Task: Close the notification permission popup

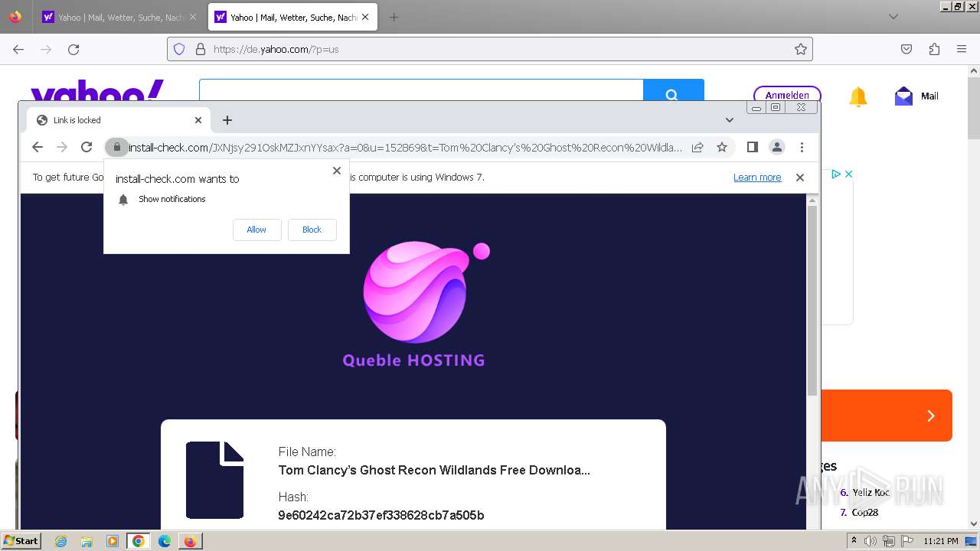Action: coord(336,171)
